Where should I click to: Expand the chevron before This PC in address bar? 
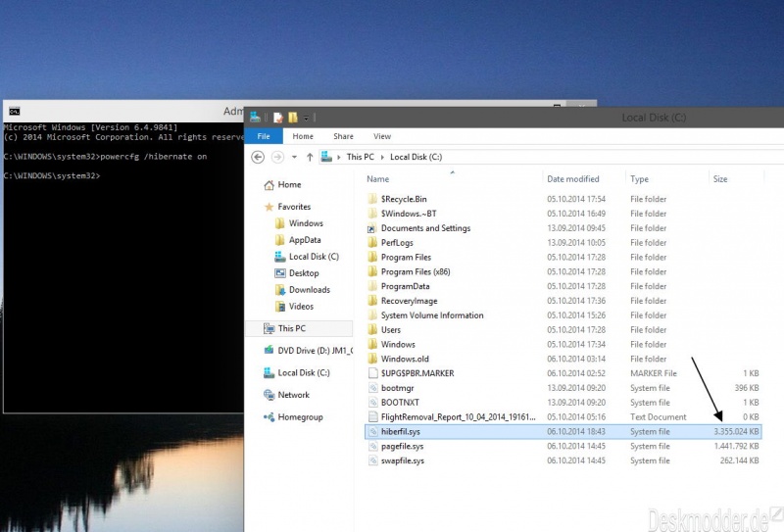338,157
